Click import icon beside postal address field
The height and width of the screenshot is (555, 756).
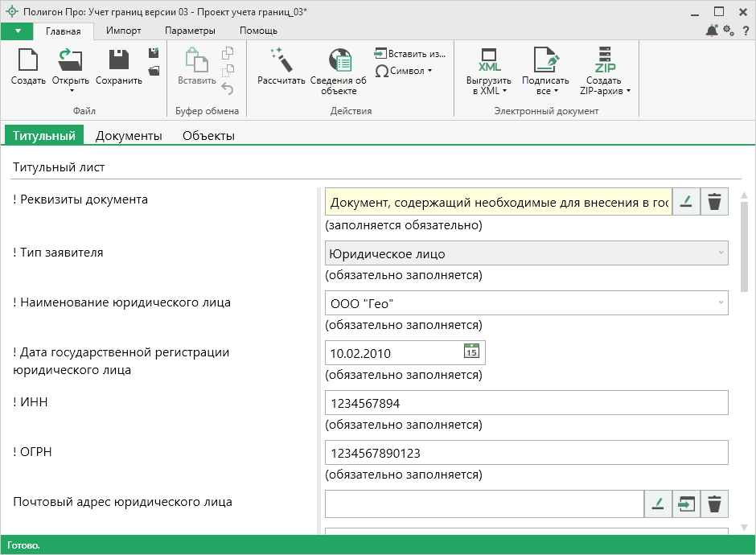686,504
